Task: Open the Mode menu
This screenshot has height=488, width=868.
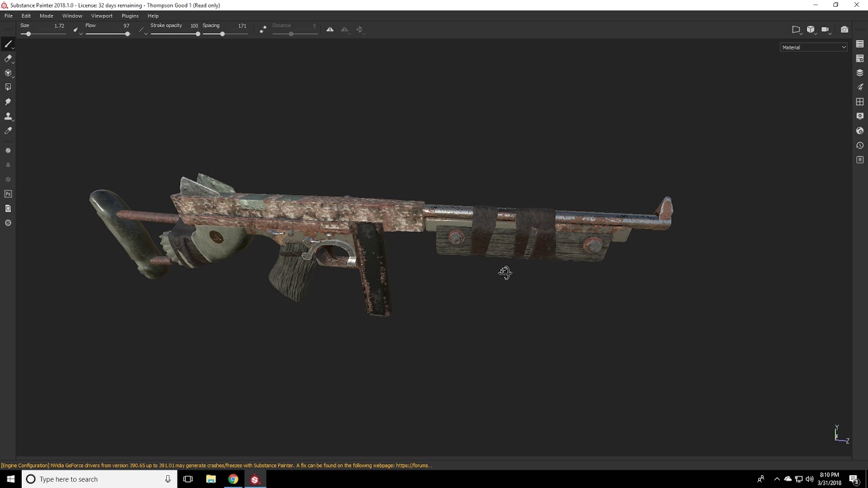Action: tap(46, 16)
